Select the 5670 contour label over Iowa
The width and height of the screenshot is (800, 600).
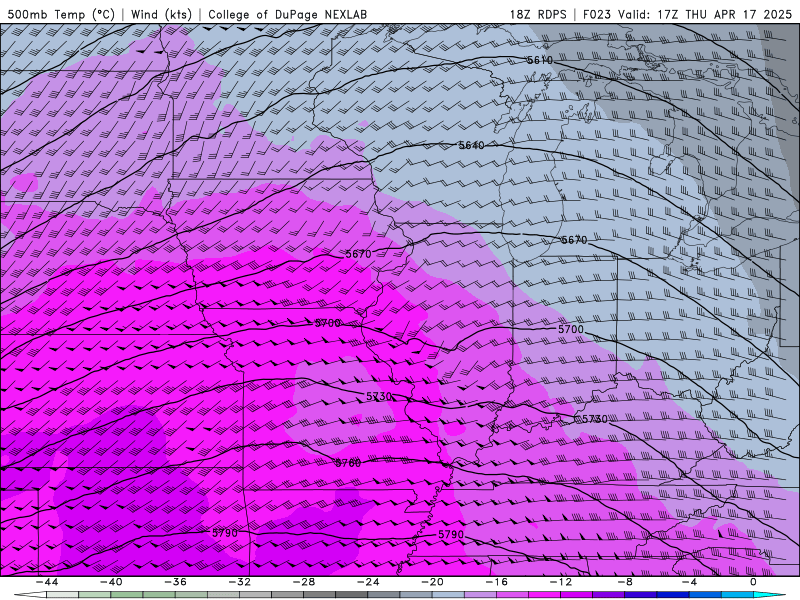point(358,254)
